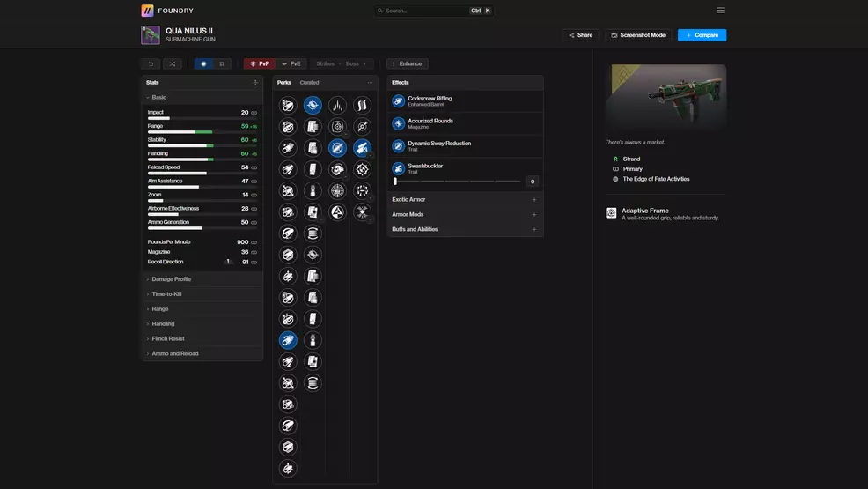868x489 pixels.
Task: Click the Rounds Per Minute value
Action: (x=242, y=242)
